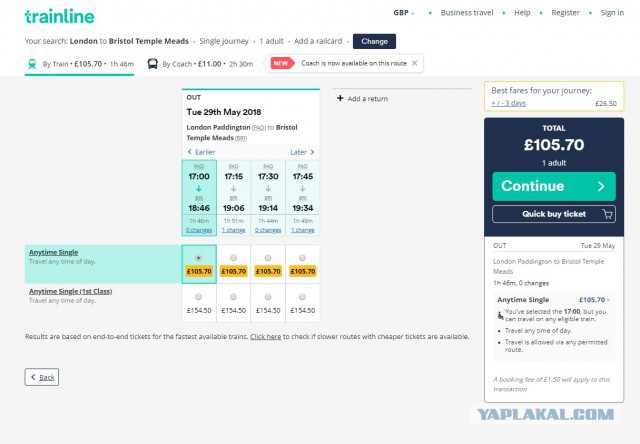Click the seat icon in summary
The image size is (640, 444).
point(500,315)
